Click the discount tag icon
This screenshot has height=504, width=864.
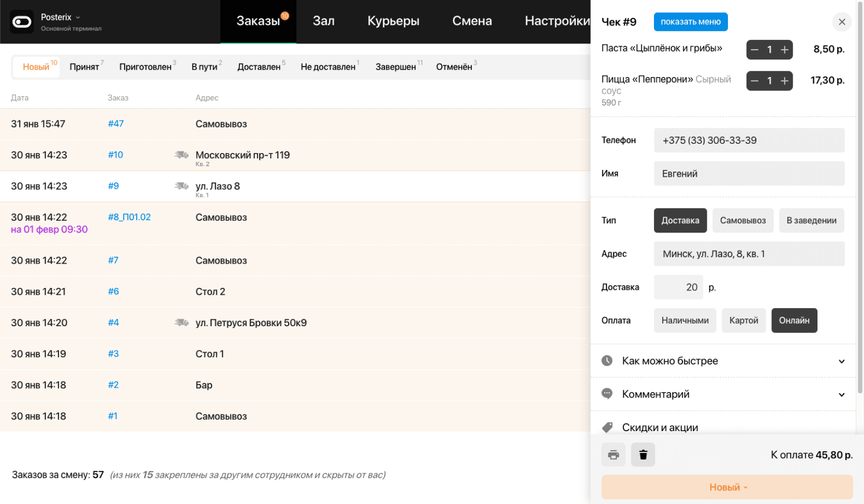607,427
